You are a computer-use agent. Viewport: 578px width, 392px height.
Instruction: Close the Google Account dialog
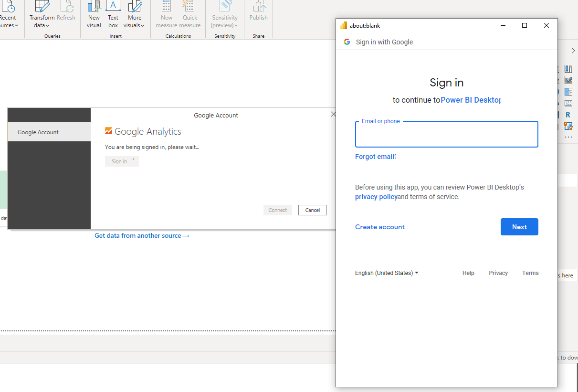333,114
